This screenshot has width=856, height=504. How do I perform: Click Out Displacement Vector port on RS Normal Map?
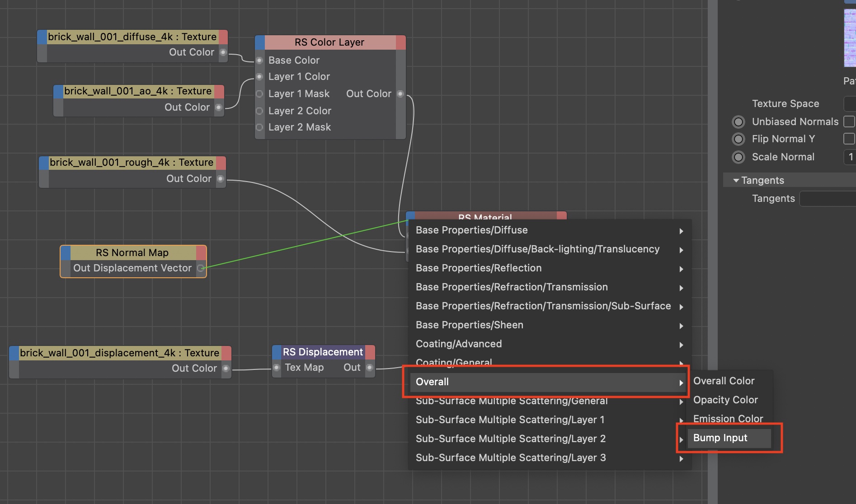click(x=201, y=268)
